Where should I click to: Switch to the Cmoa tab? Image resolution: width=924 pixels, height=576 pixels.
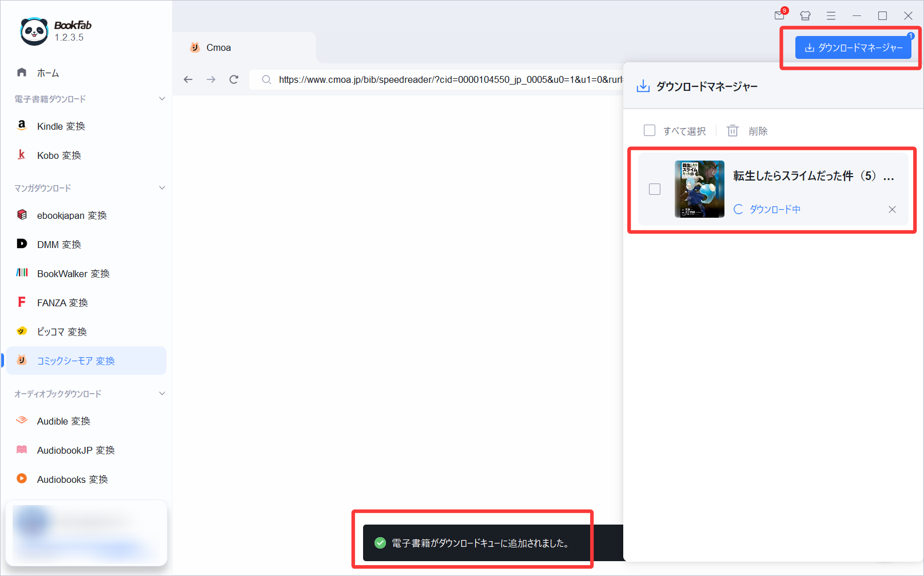coord(244,47)
